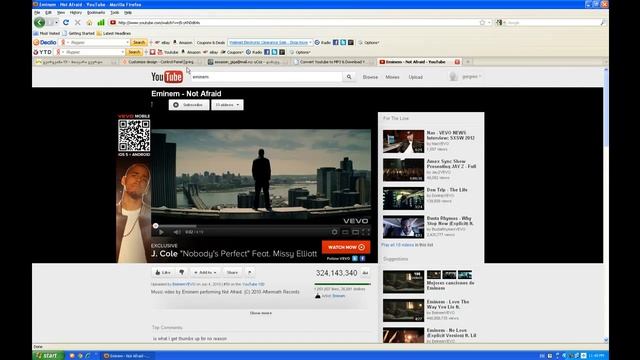This screenshot has width=640, height=360.
Task: Open Options menu in the Decilio toolbar
Action: [369, 42]
